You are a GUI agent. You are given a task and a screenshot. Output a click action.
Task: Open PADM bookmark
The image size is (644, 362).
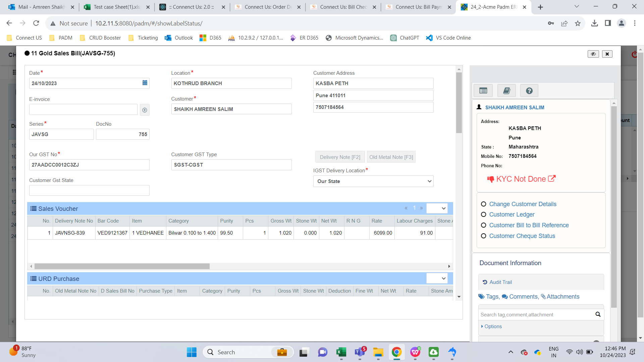[61, 38]
